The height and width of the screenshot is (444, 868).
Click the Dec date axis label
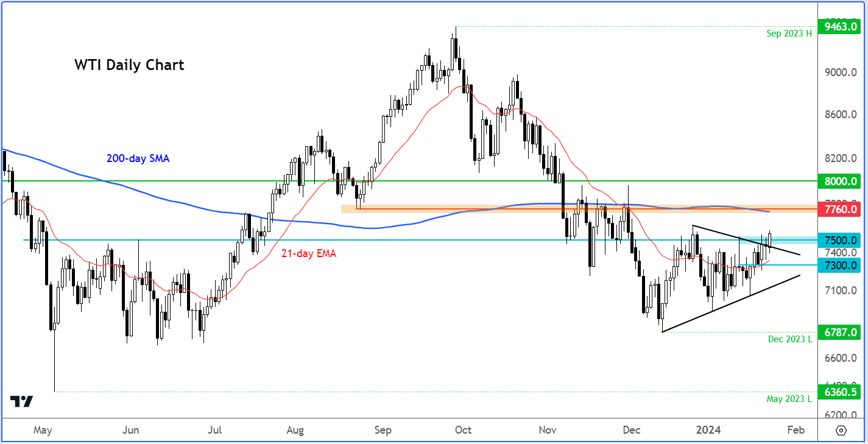pos(632,430)
